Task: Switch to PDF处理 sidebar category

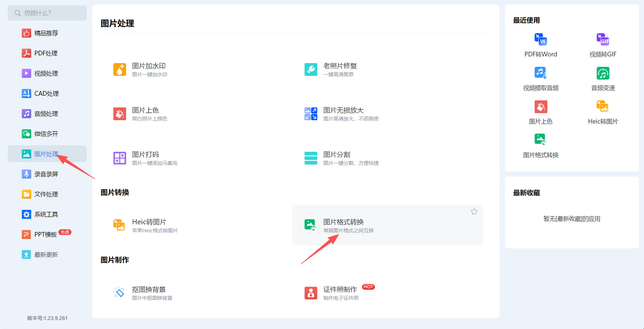Action: (x=47, y=53)
